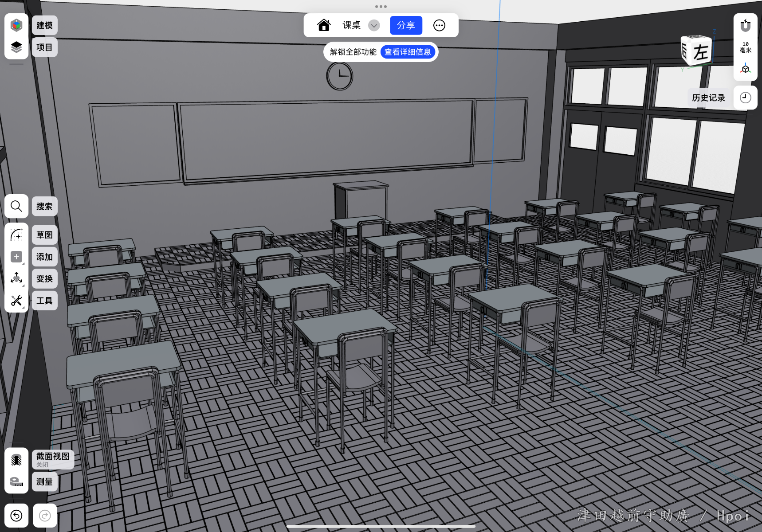Open the tools wrench icon
This screenshot has width=762, height=532.
16,301
